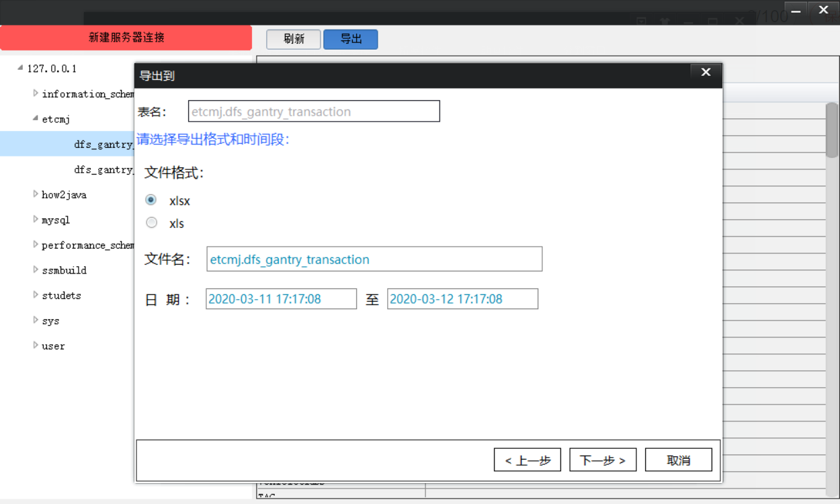Viewport: 840px width, 504px height.
Task: Expand the sys database
Action: [x=36, y=321]
